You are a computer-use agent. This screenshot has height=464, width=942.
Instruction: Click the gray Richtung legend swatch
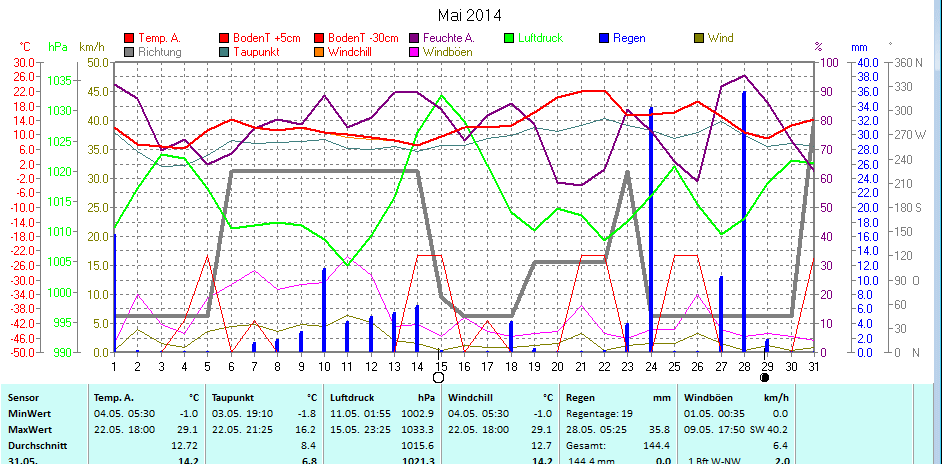point(129,52)
